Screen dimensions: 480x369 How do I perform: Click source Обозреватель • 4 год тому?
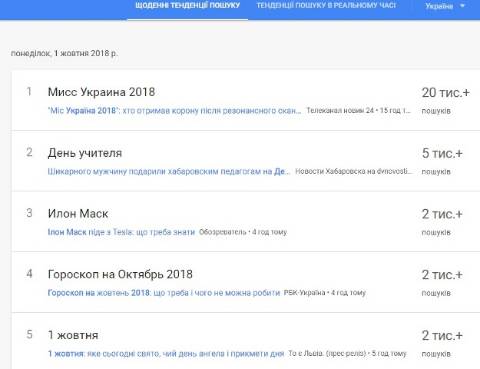pyautogui.click(x=243, y=232)
